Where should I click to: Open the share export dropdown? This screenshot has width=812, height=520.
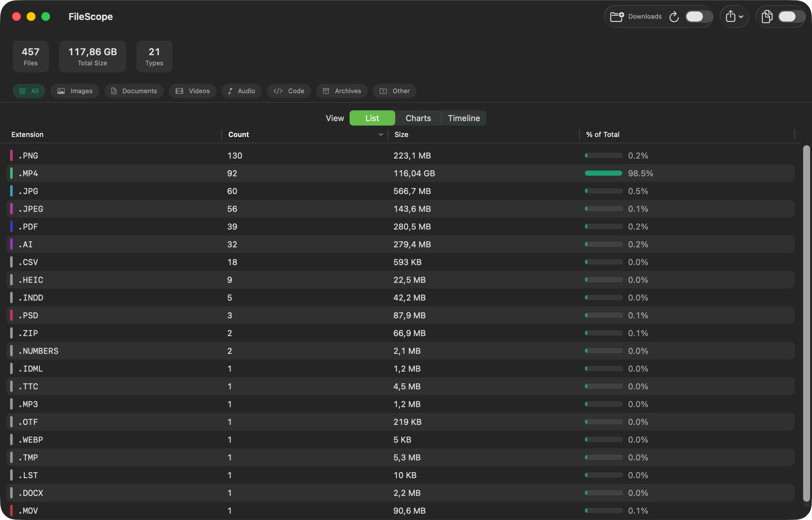(x=734, y=16)
